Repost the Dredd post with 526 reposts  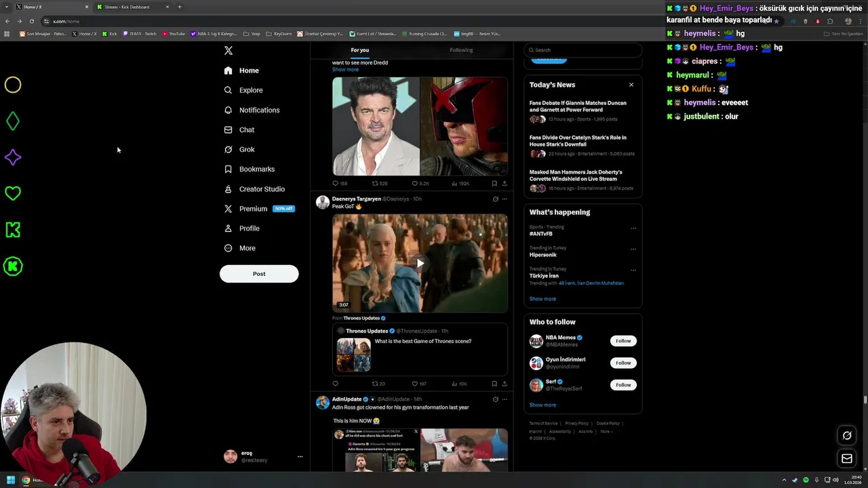[380, 184]
